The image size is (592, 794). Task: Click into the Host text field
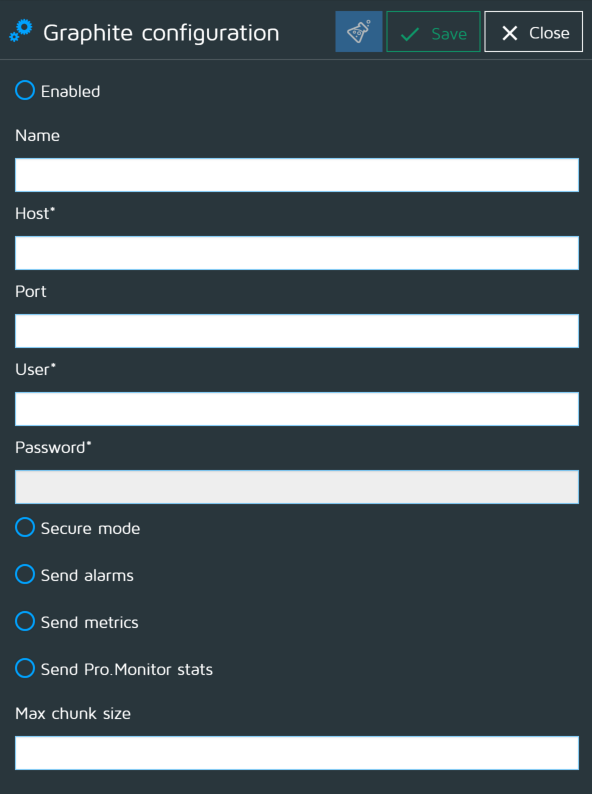(297, 253)
